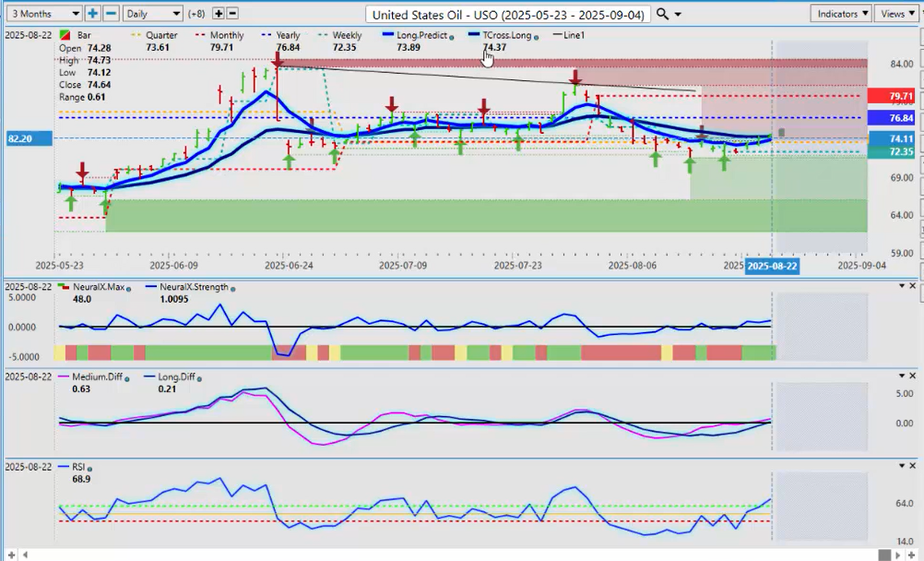924x561 pixels.
Task: Click the black minus button beside (+8)
Action: pyautogui.click(x=232, y=14)
